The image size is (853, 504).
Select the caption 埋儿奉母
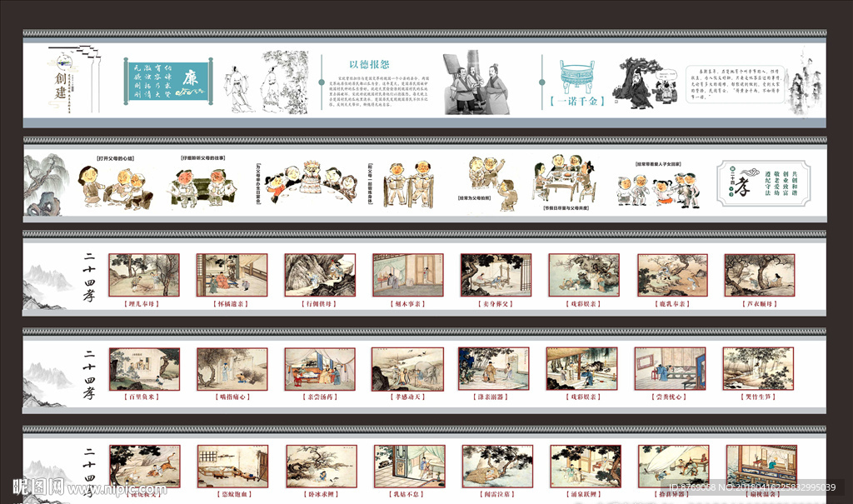(143, 304)
